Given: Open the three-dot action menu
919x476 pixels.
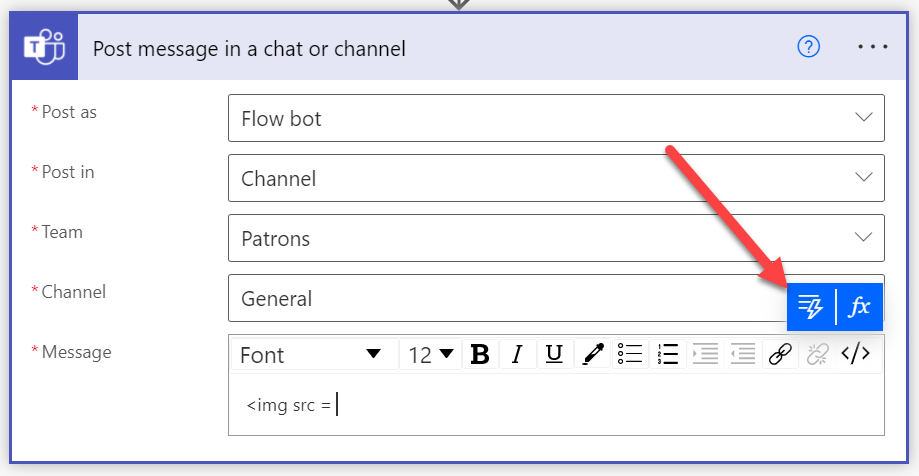Looking at the screenshot, I should click(x=872, y=47).
